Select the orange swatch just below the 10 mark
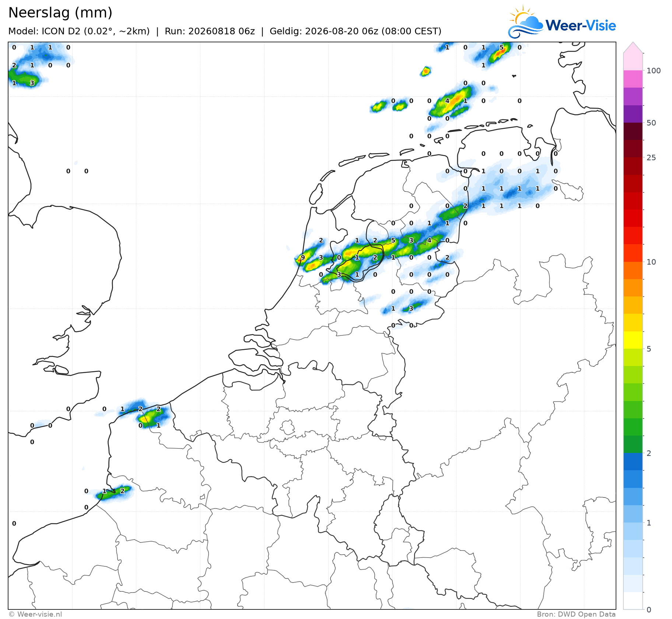Screen dimensions: 672x619 (x=633, y=270)
